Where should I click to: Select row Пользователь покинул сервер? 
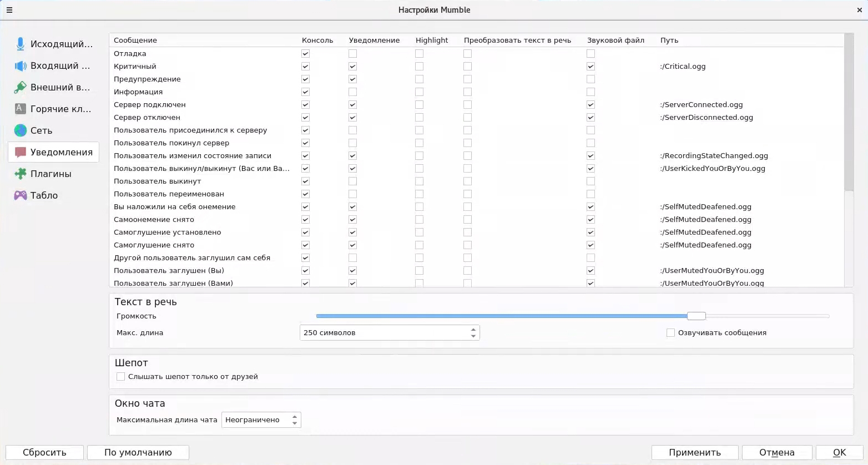(x=171, y=143)
